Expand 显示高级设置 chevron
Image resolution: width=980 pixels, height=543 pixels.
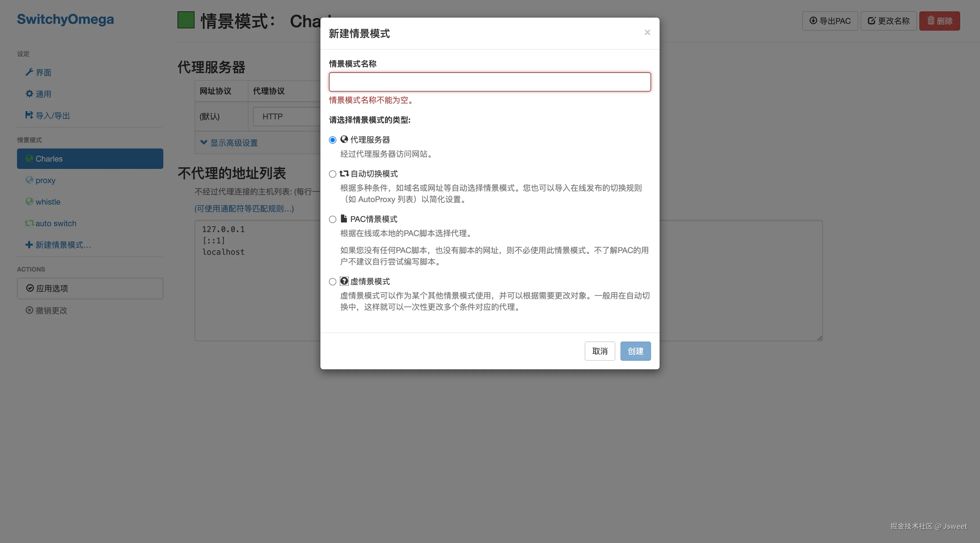tap(204, 143)
